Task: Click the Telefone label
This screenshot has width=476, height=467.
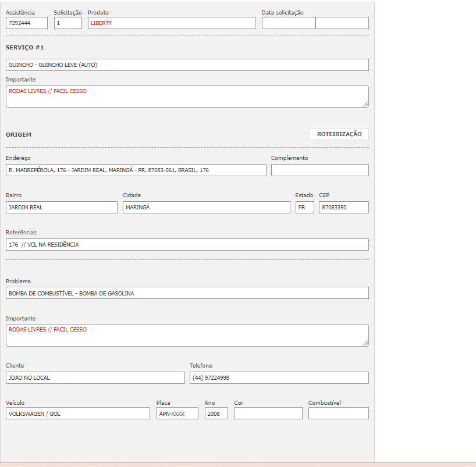Action: (x=201, y=366)
